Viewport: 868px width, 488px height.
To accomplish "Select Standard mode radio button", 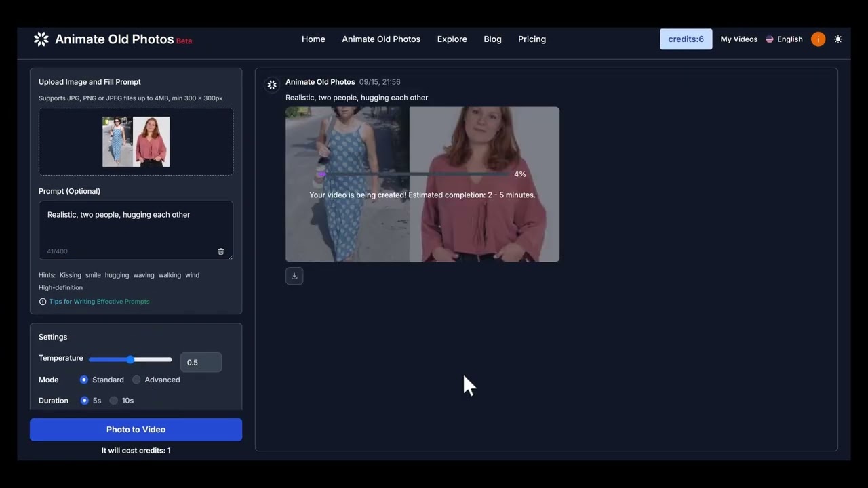I will [84, 380].
